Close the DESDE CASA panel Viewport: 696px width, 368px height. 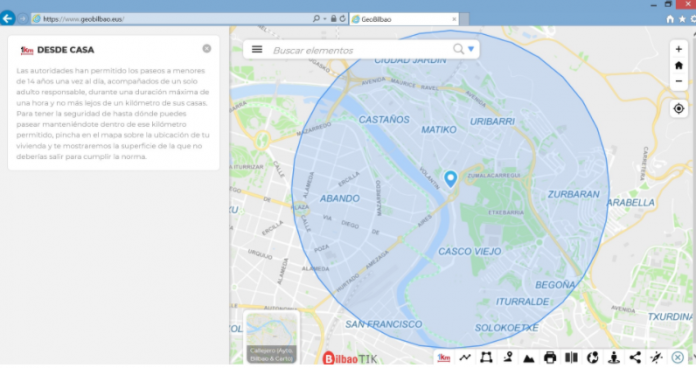click(207, 49)
